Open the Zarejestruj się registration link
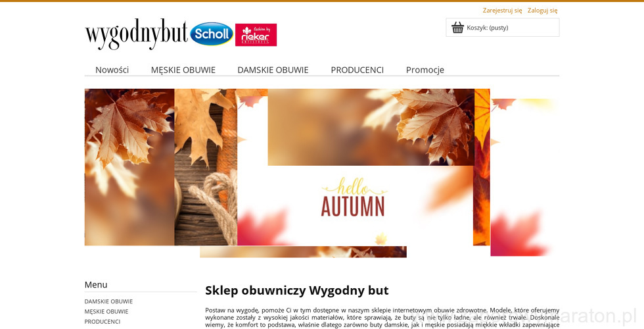Viewport: 644px width, 329px height. pos(502,11)
